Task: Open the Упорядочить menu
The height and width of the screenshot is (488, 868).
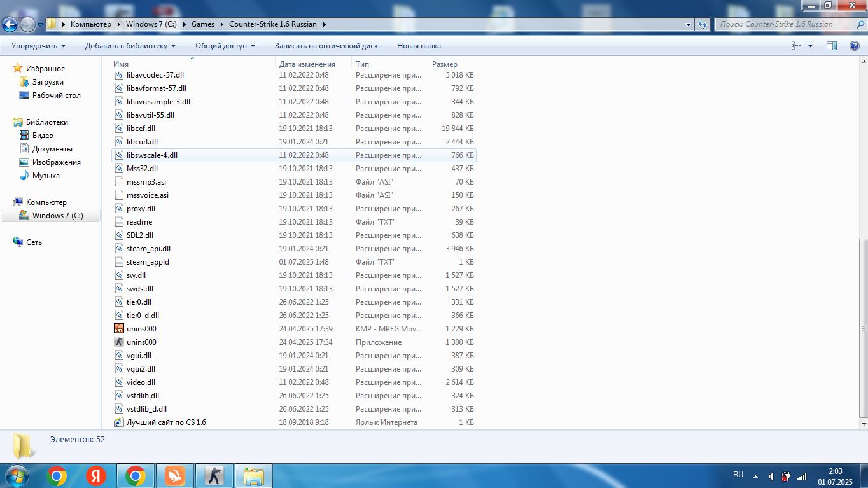Action: pos(38,46)
